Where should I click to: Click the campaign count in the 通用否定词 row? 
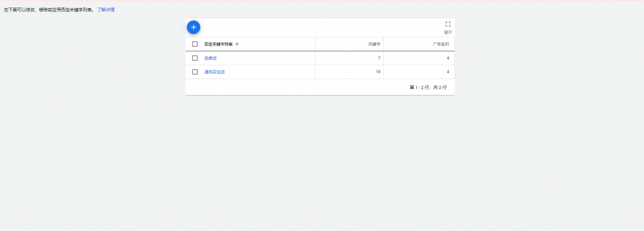[448, 72]
